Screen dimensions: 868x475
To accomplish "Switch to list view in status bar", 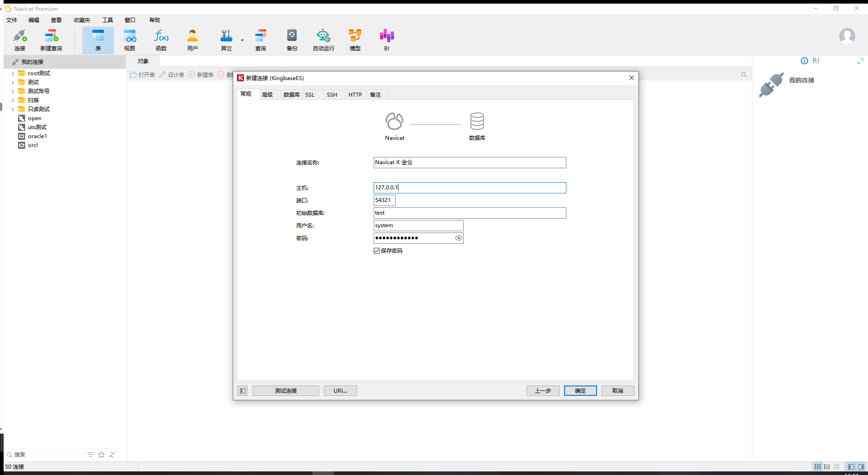I will (x=827, y=467).
